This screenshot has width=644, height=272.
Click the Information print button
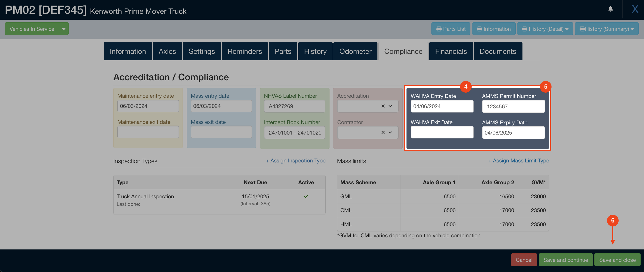coord(493,29)
